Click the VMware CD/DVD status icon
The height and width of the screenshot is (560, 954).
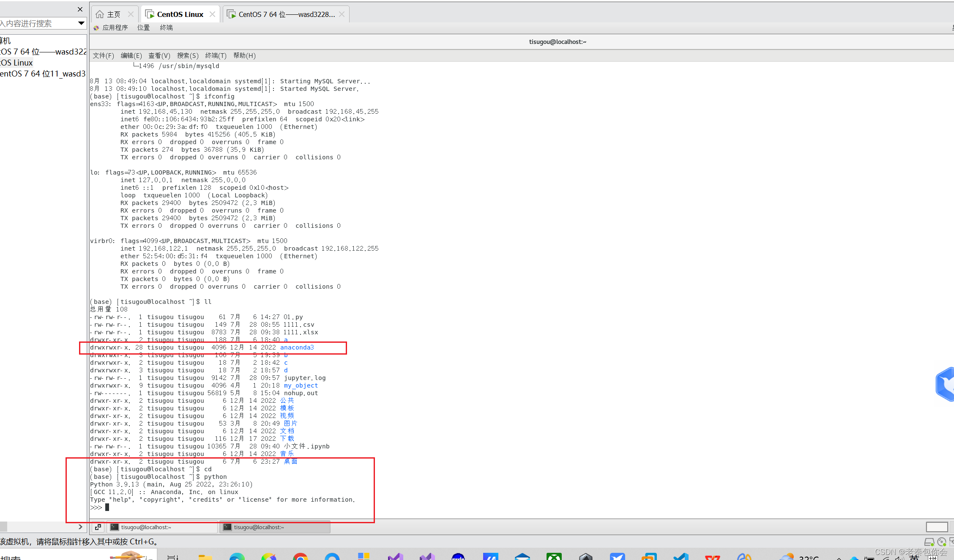(x=942, y=542)
